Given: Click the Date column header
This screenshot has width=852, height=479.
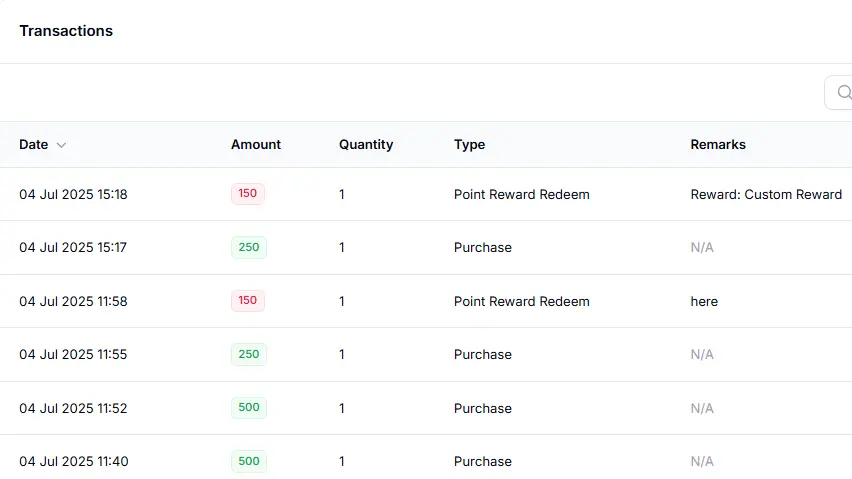Looking at the screenshot, I should click(34, 144).
